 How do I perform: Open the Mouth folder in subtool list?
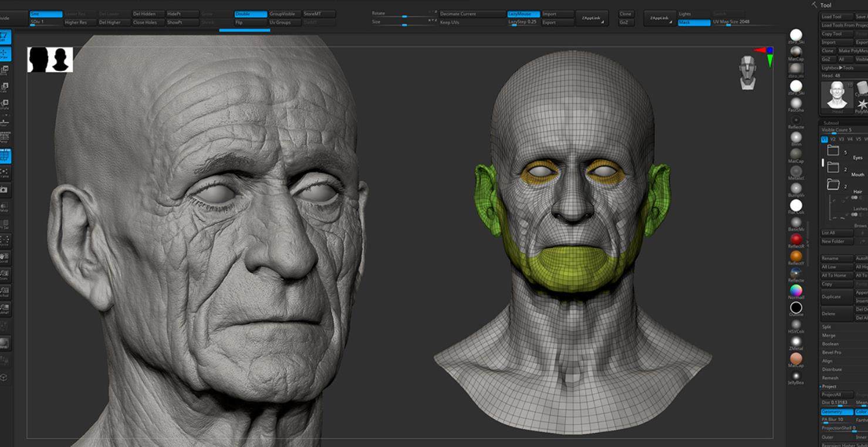pos(833,168)
